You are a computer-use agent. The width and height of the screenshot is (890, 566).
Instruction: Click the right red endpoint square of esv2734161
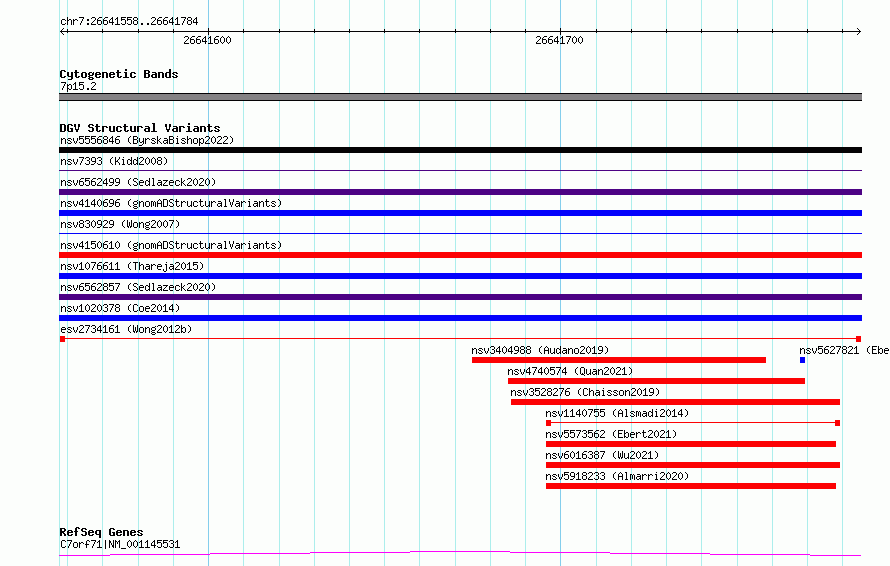859,339
